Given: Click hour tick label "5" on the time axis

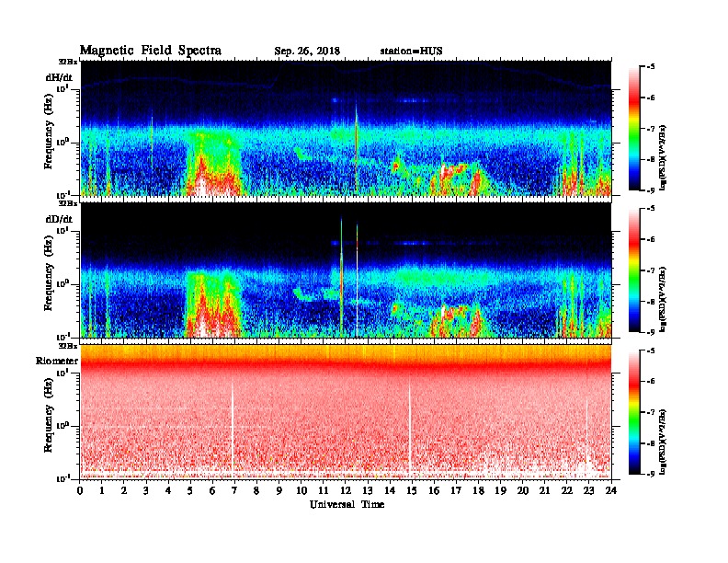Looking at the screenshot, I should (x=190, y=490).
